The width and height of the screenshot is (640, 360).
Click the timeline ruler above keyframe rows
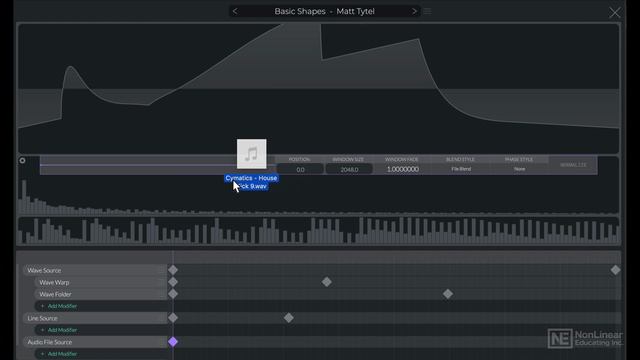click(x=396, y=257)
